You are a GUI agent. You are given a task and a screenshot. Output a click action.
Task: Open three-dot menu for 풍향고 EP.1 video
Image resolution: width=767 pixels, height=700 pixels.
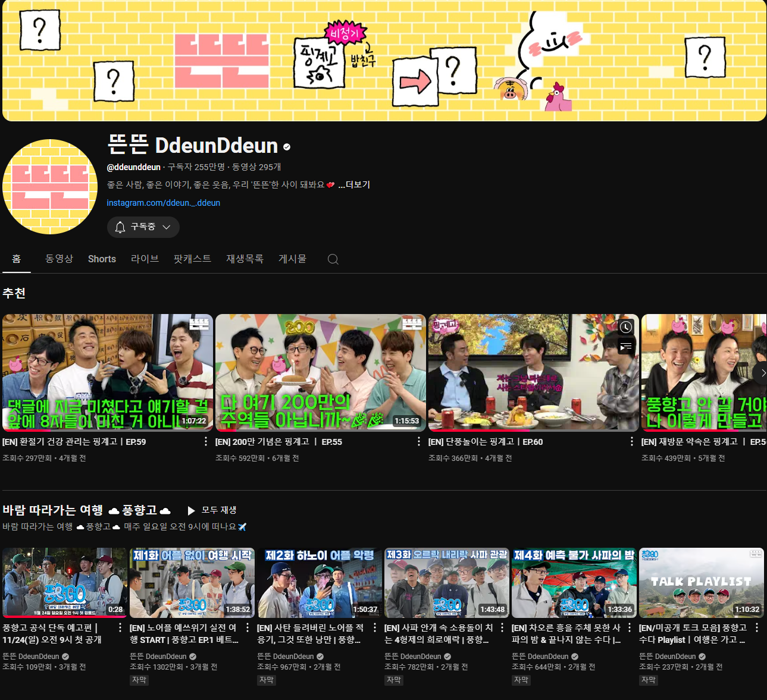tap(248, 627)
